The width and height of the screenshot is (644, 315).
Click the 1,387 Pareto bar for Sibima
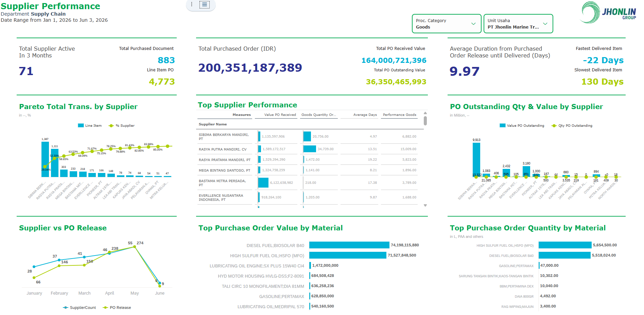pyautogui.click(x=45, y=159)
